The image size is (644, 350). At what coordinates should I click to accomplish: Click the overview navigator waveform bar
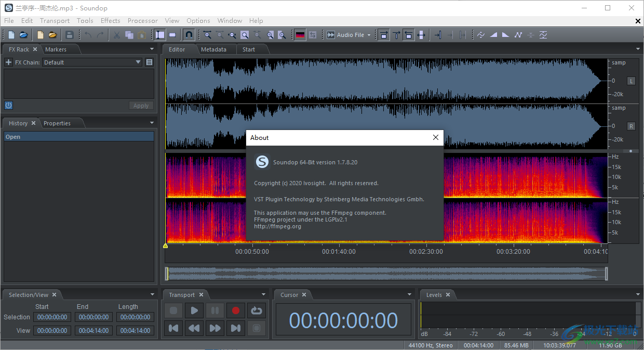tap(386, 274)
